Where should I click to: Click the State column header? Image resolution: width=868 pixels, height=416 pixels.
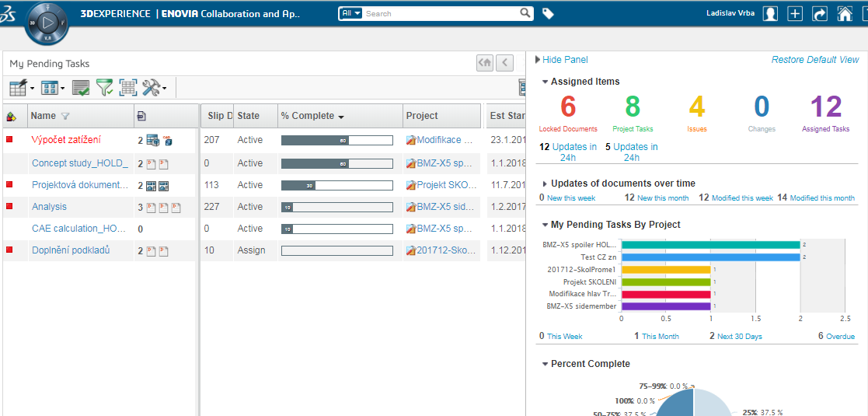(x=249, y=116)
